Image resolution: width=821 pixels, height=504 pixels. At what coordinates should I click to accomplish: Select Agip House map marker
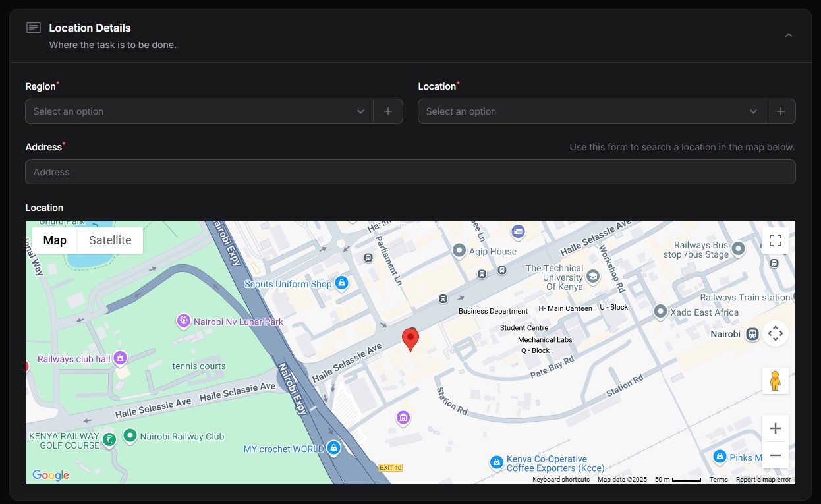(x=459, y=251)
